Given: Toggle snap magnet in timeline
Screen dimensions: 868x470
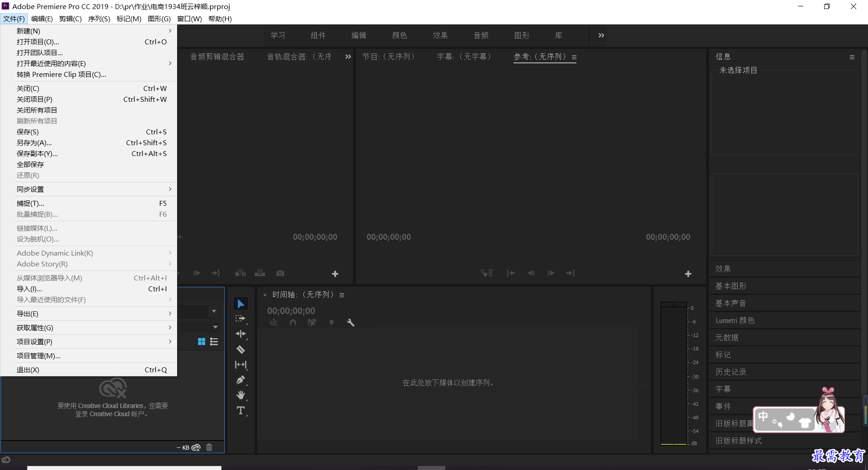Looking at the screenshot, I should coord(293,323).
